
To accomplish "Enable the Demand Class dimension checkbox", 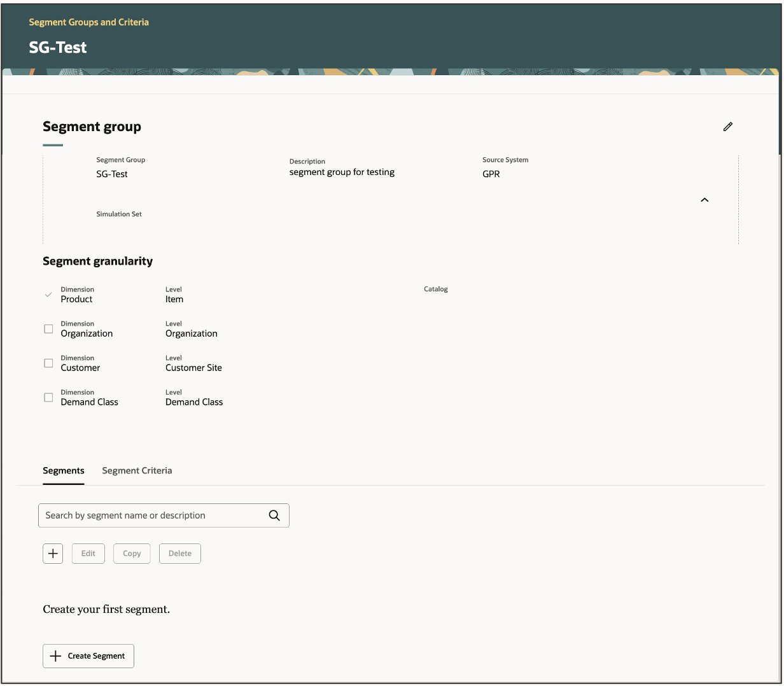I will click(x=48, y=397).
